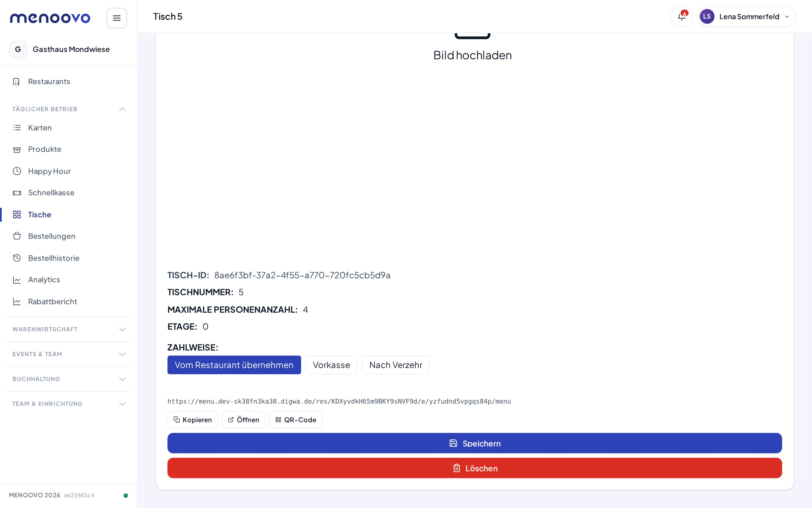This screenshot has width=812, height=508.
Task: Click the Produkte box icon
Action: (17, 150)
